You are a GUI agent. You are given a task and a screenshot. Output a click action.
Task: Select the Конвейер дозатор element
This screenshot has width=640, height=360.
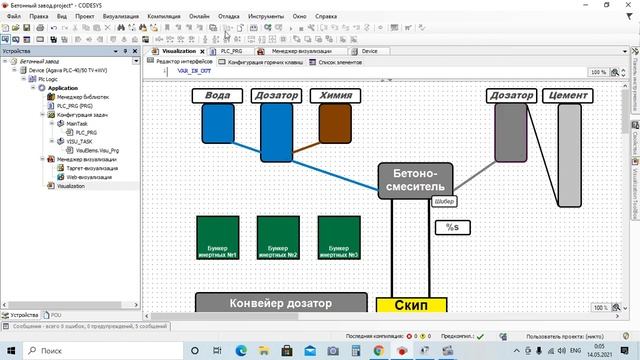(281, 302)
